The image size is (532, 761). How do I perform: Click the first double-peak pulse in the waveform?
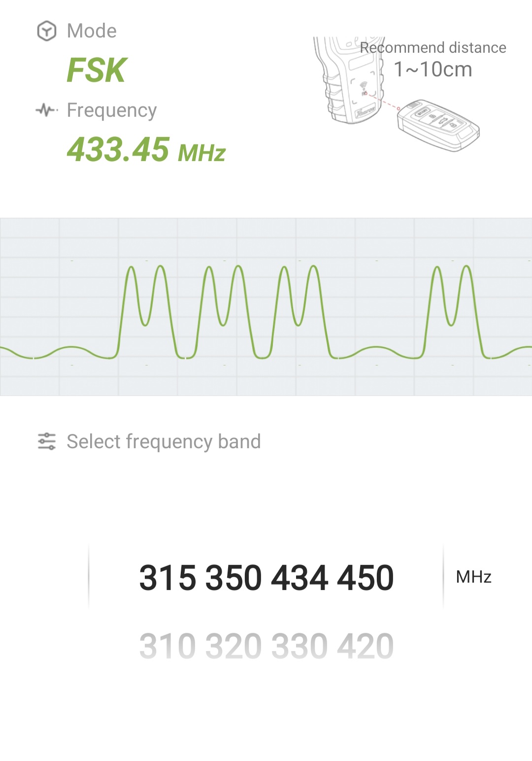(x=146, y=310)
